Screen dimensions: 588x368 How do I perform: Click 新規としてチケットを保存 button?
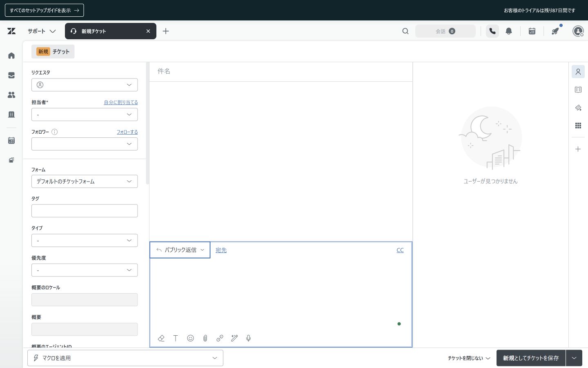(531, 358)
